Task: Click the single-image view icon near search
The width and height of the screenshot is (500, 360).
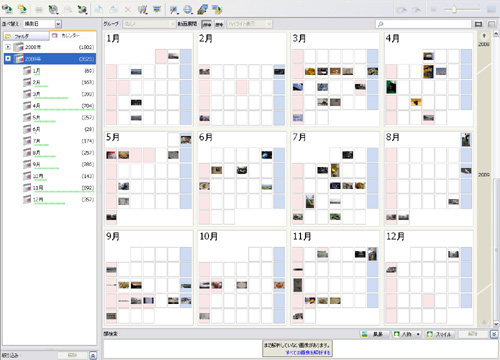Action: (x=479, y=24)
